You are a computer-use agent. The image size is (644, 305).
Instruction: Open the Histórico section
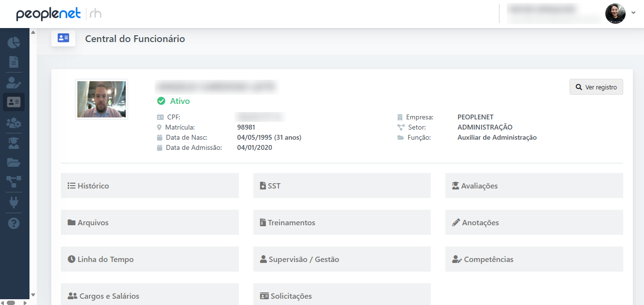click(x=150, y=186)
